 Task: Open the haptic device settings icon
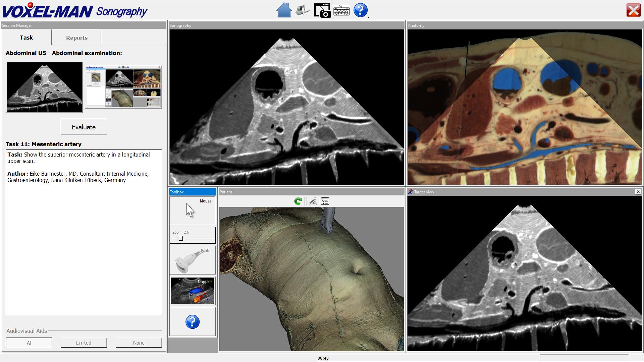(x=303, y=10)
